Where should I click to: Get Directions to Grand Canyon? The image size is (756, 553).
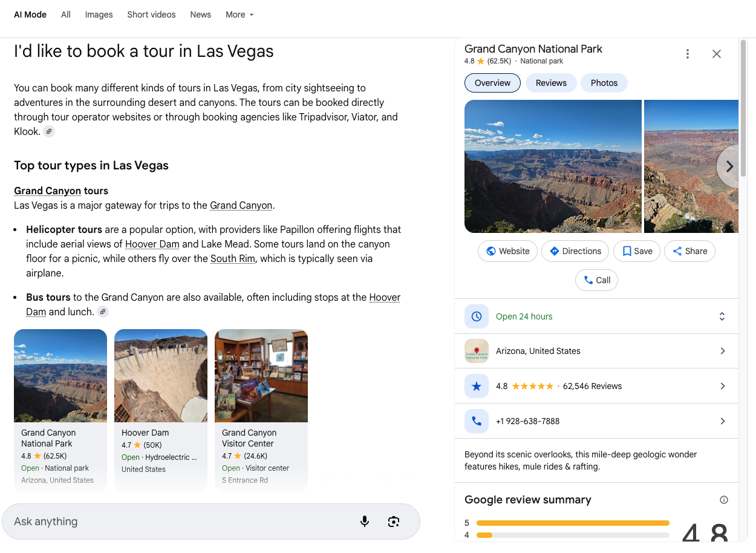[x=575, y=250]
